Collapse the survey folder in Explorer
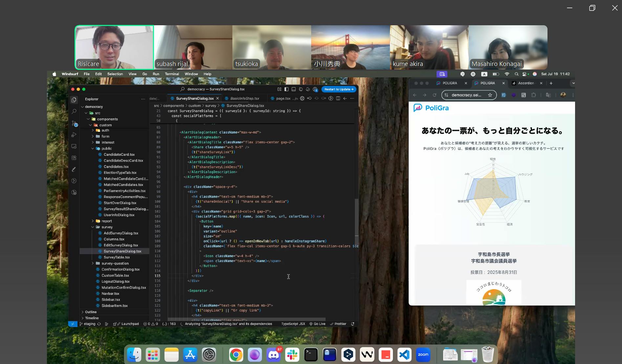The height and width of the screenshot is (364, 622). [x=107, y=227]
